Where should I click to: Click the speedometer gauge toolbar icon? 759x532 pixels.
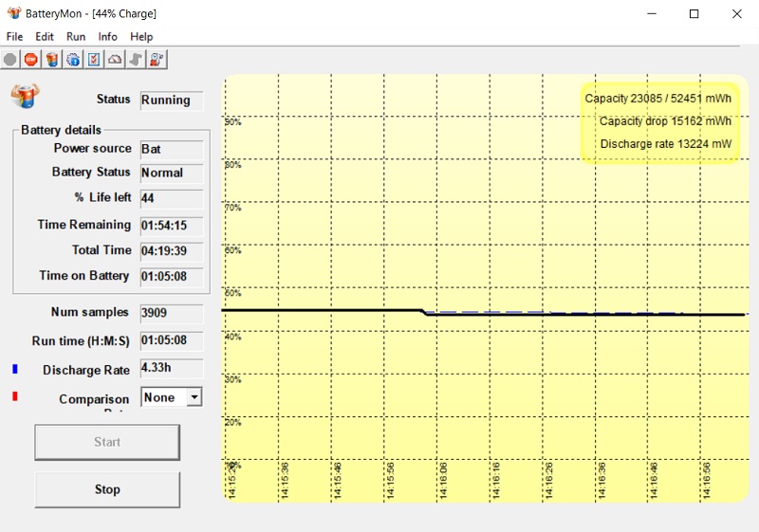115,59
